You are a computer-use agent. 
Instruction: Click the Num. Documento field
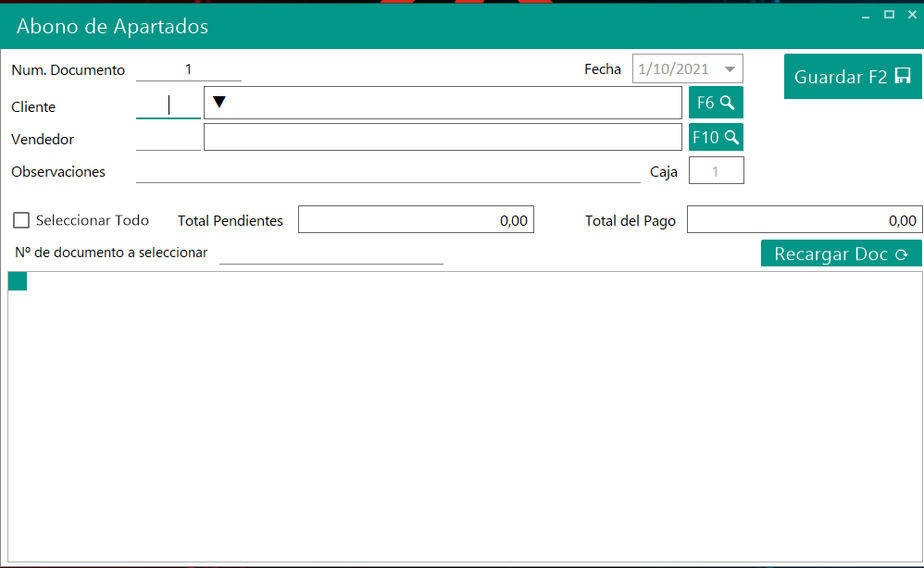tap(188, 69)
